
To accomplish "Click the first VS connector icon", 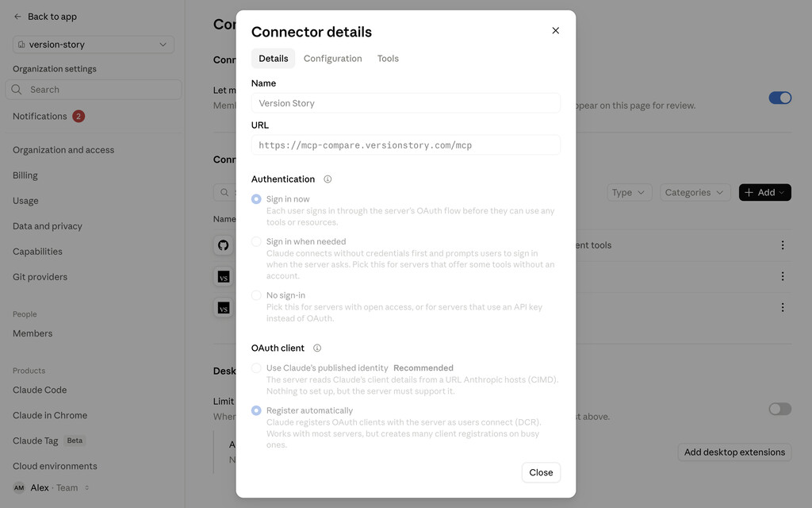I will (223, 277).
